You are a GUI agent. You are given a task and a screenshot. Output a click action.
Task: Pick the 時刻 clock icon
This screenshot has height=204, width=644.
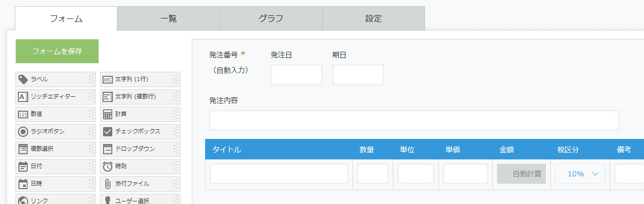coord(108,167)
